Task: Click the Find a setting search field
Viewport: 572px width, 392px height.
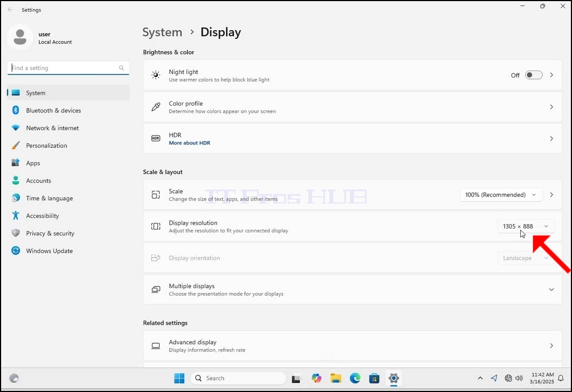Action: pos(68,68)
